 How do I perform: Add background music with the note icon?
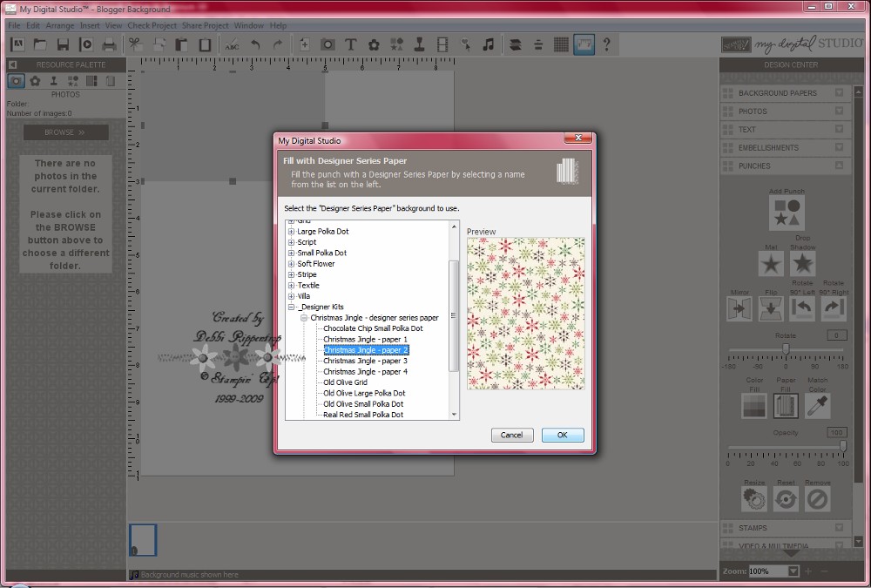coord(489,45)
